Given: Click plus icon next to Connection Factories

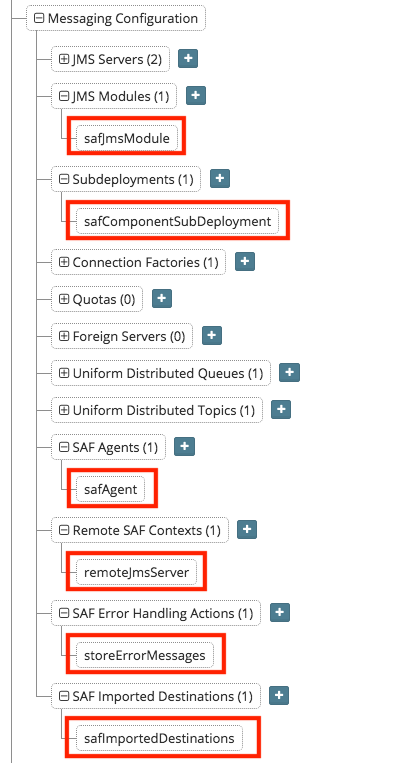Looking at the screenshot, I should (x=245, y=261).
